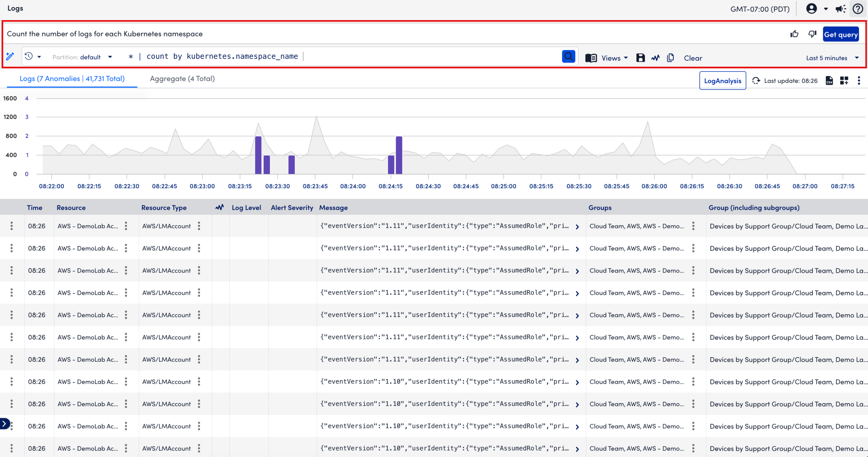Screen dimensions: 868x457
Task: Run the query with the search icon
Action: click(569, 56)
